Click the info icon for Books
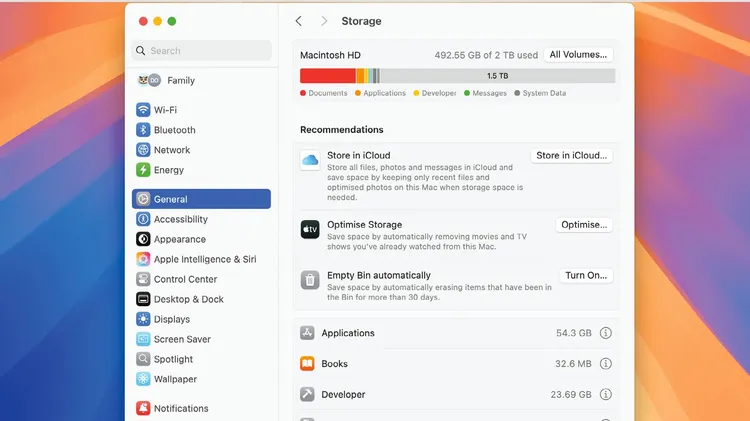This screenshot has width=750, height=421. point(605,364)
